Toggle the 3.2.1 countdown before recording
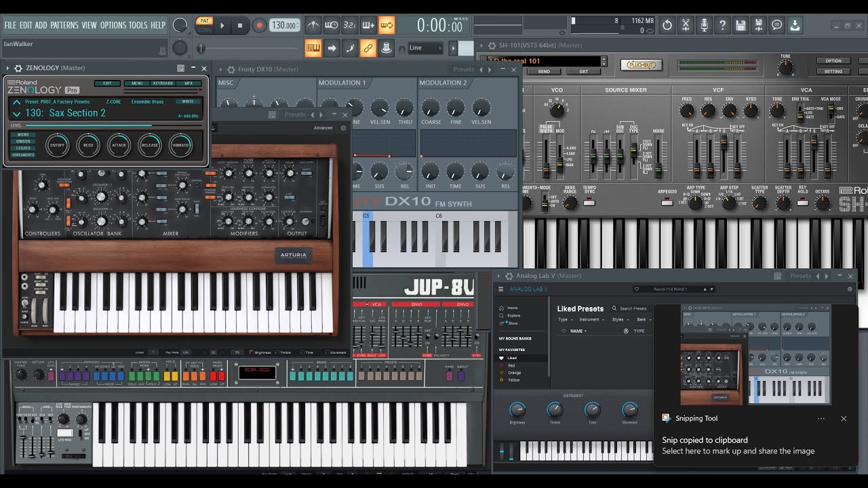The width and height of the screenshot is (868, 488). (x=349, y=26)
